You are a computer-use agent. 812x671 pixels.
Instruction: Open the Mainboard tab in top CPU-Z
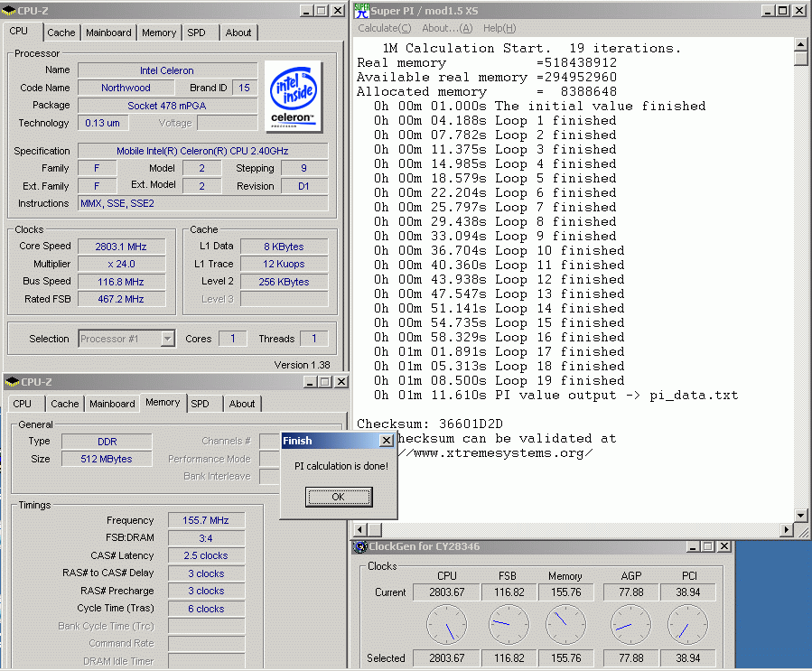108,33
